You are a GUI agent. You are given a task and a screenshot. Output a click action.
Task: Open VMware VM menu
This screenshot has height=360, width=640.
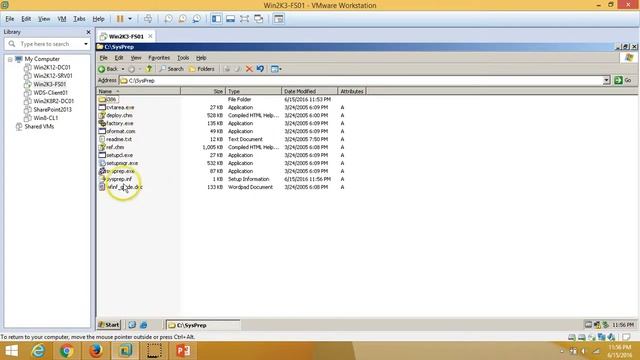[x=62, y=19]
